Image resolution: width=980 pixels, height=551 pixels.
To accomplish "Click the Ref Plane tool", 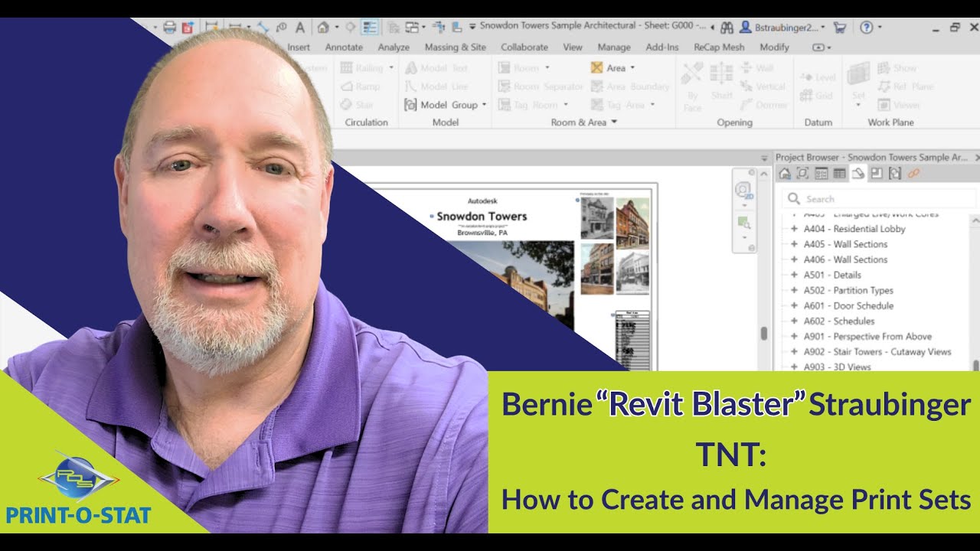I will pyautogui.click(x=906, y=86).
